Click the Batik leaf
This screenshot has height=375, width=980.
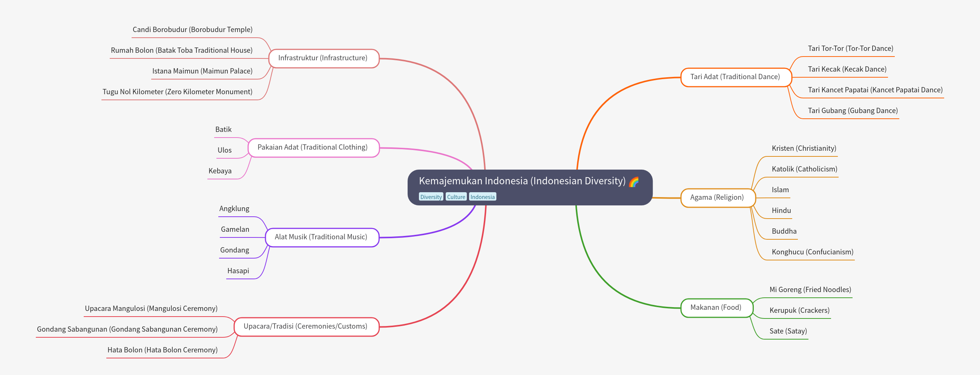[223, 130]
